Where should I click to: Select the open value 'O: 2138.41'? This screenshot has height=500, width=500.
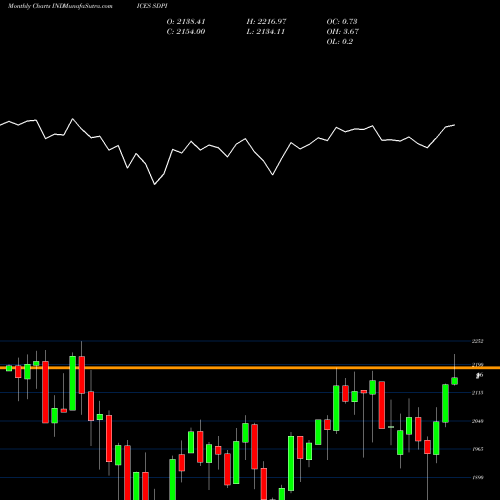click(186, 21)
